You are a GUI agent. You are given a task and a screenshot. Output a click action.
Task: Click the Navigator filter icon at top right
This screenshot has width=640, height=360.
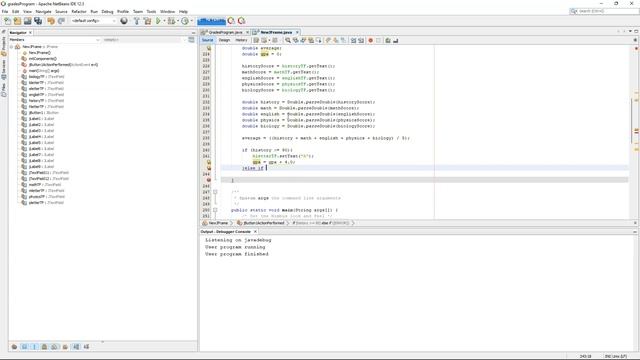pos(191,40)
